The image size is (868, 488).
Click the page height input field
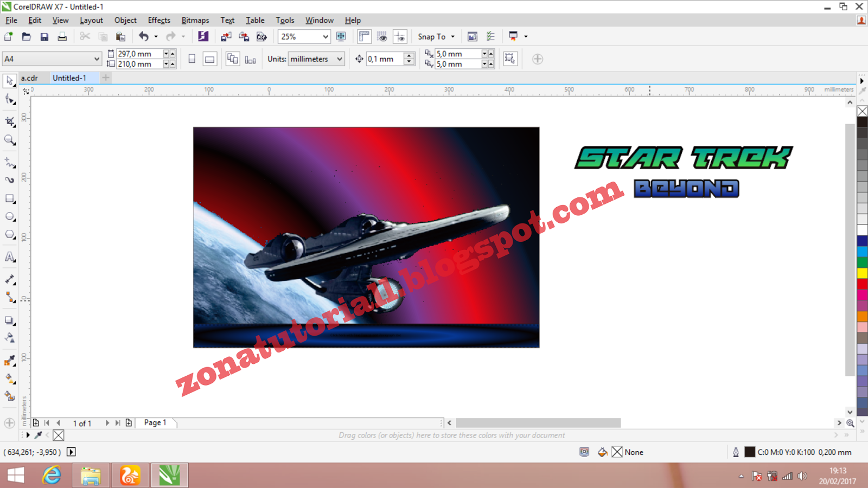139,64
